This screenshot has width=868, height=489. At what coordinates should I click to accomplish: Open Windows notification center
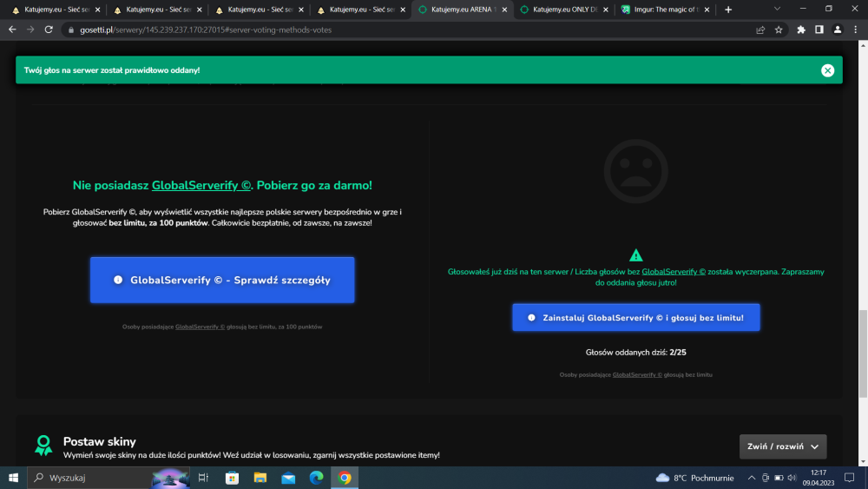coord(849,478)
